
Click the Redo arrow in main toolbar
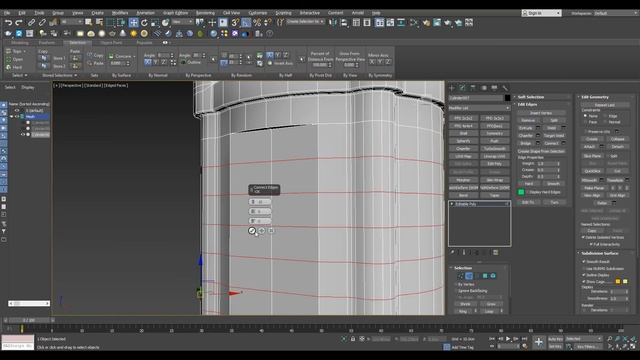click(19, 23)
